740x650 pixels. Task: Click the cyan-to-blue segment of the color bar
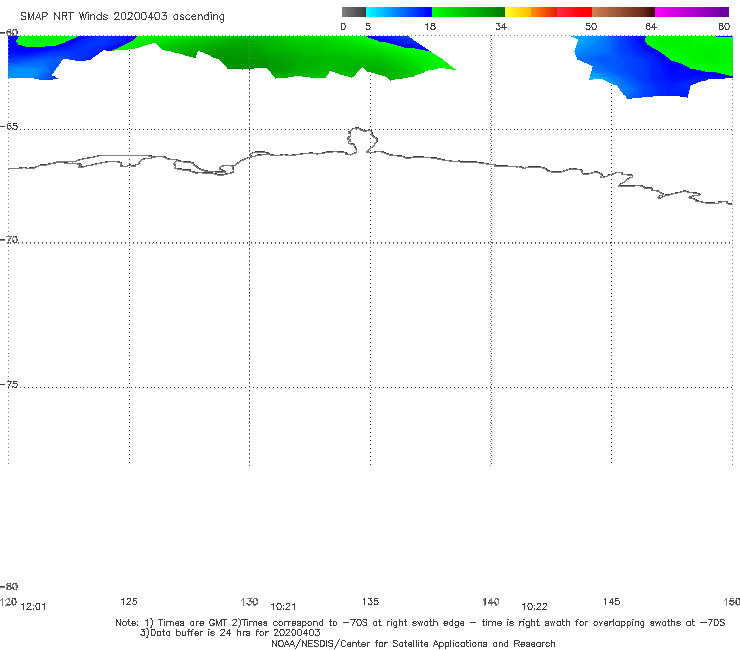coord(398,12)
